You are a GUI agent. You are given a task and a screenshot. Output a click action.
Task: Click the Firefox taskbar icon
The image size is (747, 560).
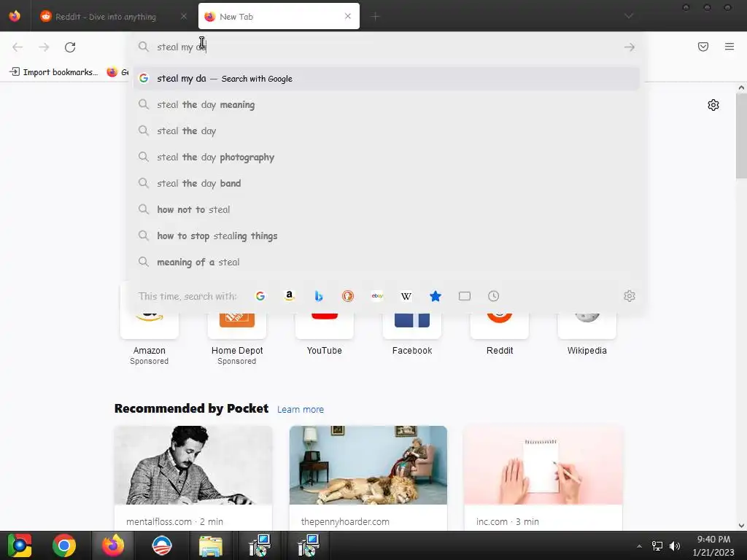click(113, 545)
